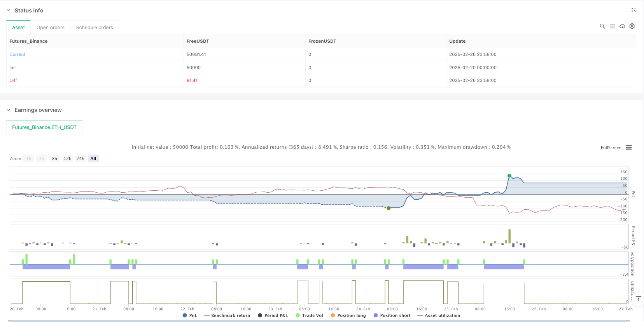Open the Schedule orders tab
644x322 pixels.
[x=94, y=28]
